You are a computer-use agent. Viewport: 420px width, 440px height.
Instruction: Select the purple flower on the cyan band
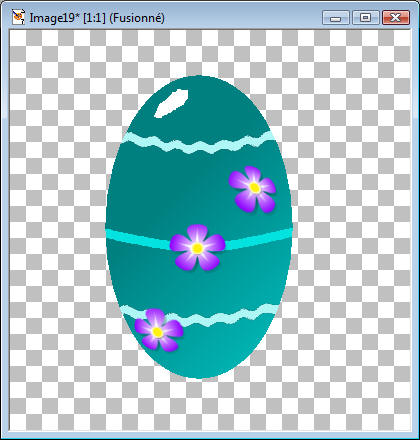[x=197, y=247]
